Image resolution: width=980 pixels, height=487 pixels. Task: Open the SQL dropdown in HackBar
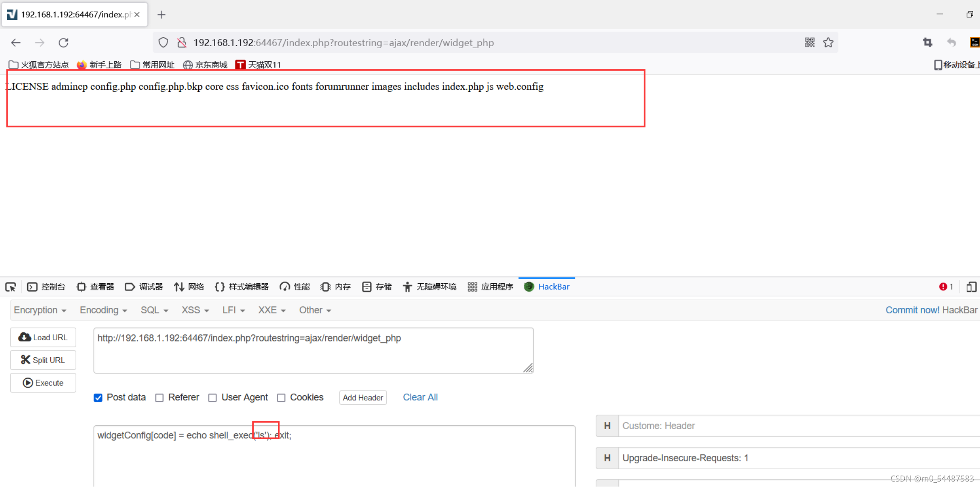pos(154,310)
